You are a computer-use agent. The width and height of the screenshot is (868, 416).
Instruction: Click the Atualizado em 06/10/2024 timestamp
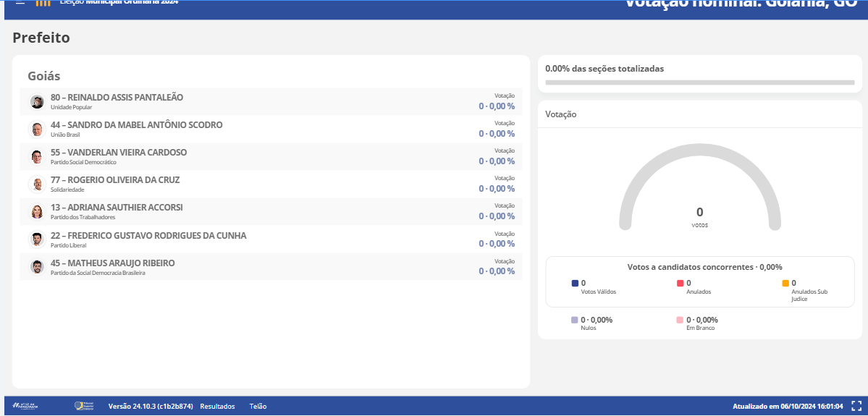click(788, 406)
